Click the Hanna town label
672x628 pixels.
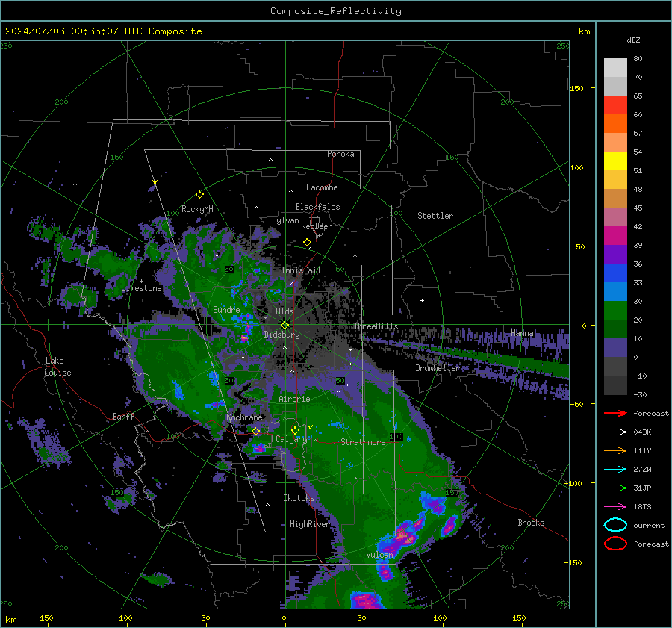(x=522, y=333)
